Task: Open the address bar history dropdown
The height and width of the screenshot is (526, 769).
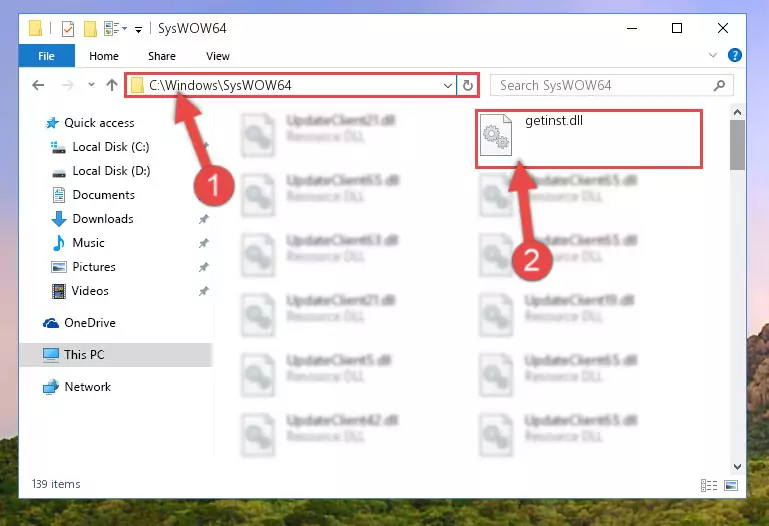Action: click(447, 86)
